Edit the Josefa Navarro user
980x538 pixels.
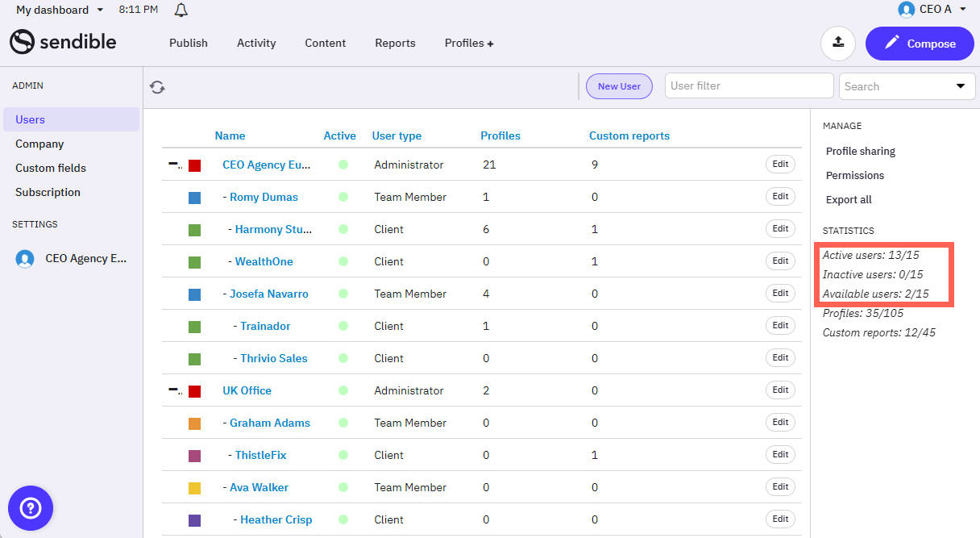pos(780,294)
